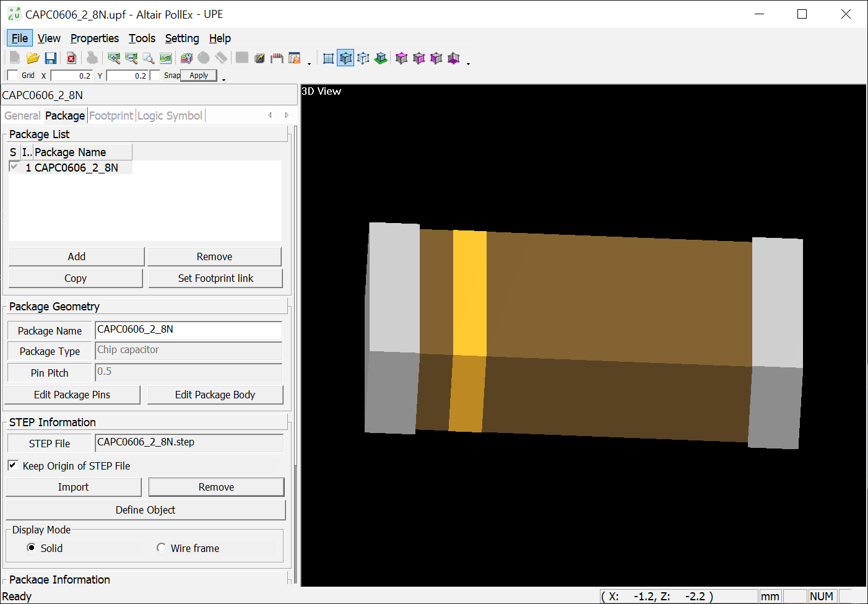Click the Remove package button

tap(214, 256)
